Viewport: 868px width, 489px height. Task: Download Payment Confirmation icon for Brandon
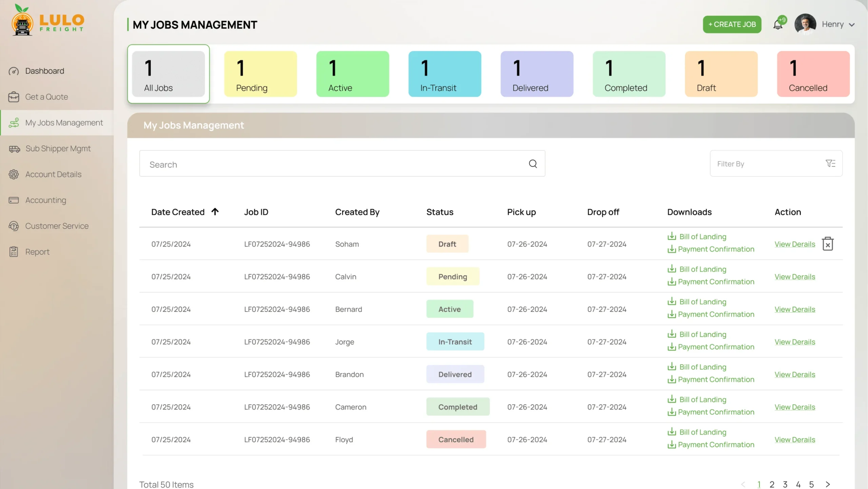(x=672, y=379)
